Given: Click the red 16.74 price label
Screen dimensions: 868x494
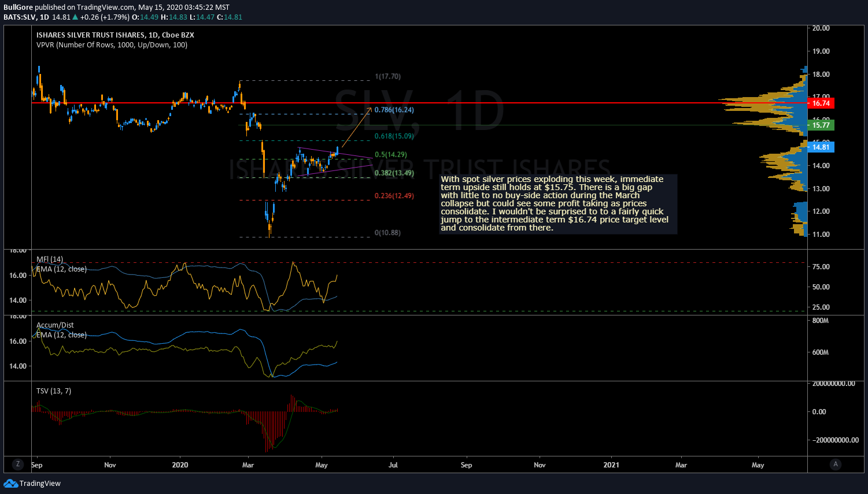Looking at the screenshot, I should (821, 103).
